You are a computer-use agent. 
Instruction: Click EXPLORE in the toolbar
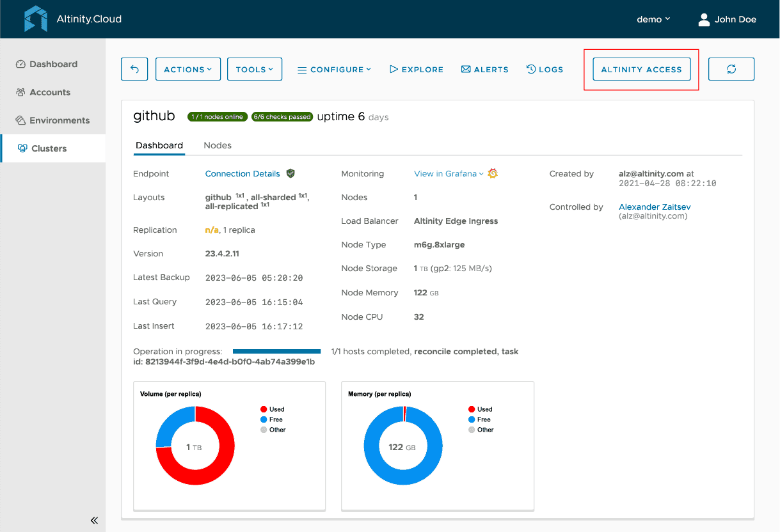[x=417, y=69]
